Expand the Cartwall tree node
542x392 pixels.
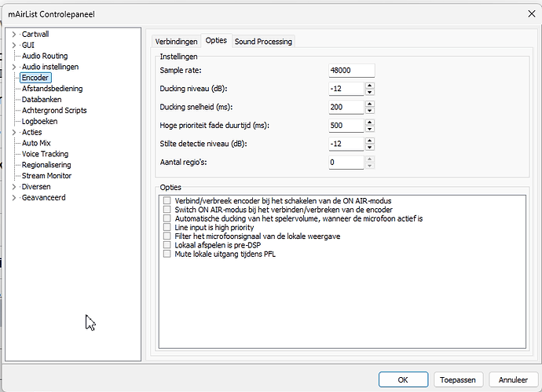(14, 35)
